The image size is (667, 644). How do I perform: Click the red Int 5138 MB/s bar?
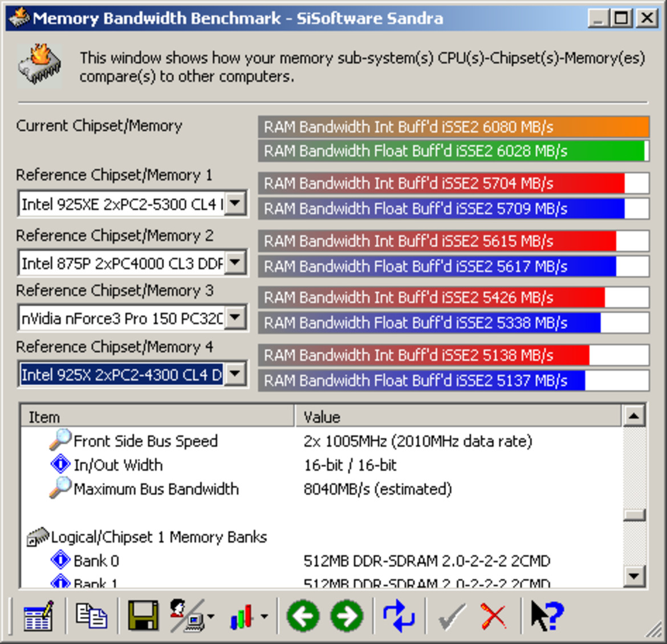pos(453,354)
